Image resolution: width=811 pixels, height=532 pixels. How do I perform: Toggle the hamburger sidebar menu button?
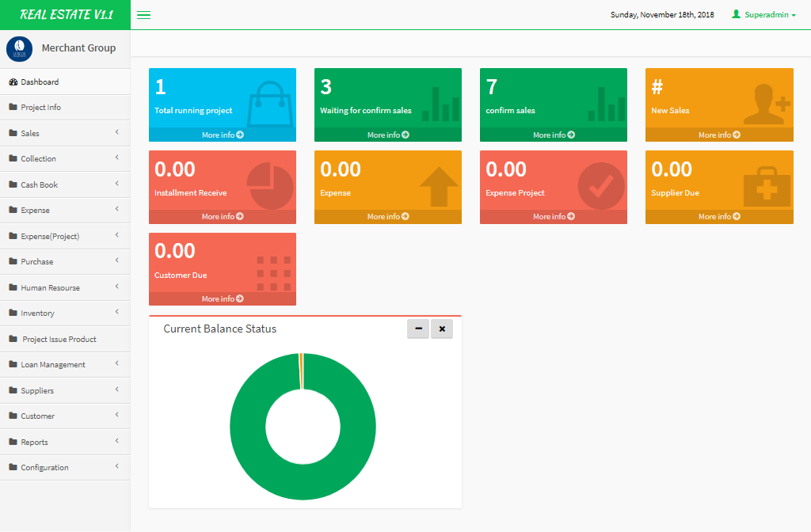(x=143, y=14)
